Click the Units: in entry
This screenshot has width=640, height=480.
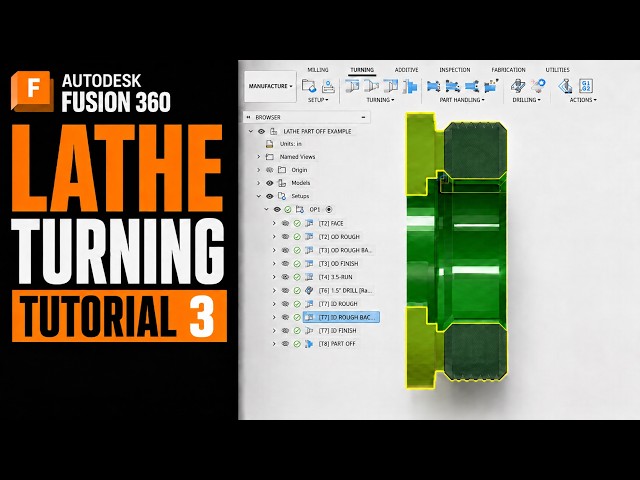point(291,144)
